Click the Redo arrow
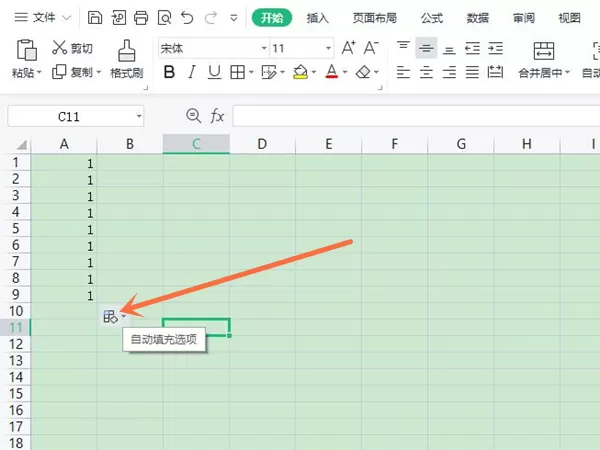 click(211, 18)
